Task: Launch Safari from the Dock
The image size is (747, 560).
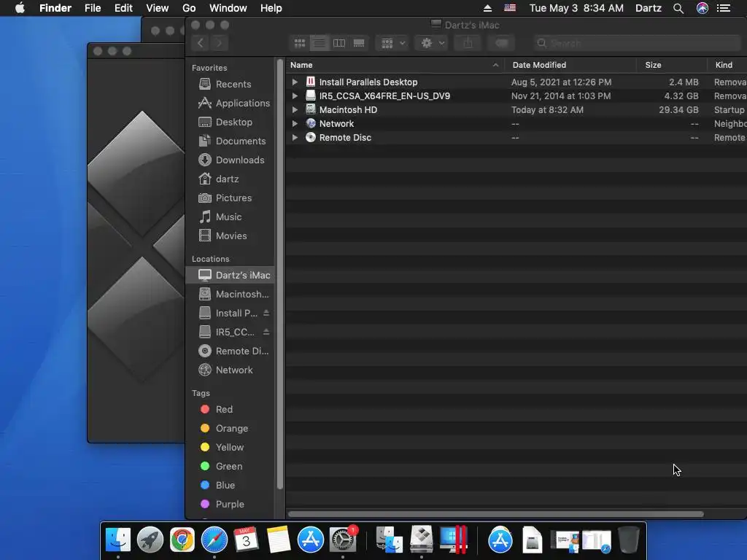Action: click(214, 540)
